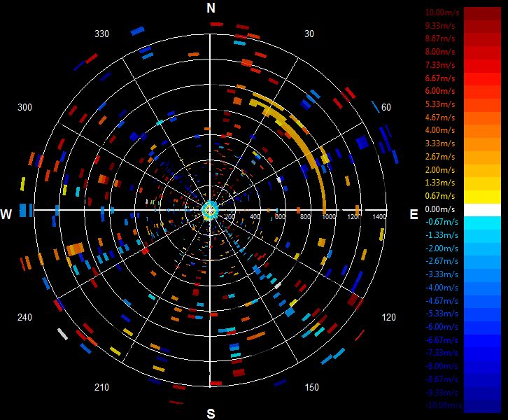
Task: Click the N compass label
Action: (x=211, y=8)
